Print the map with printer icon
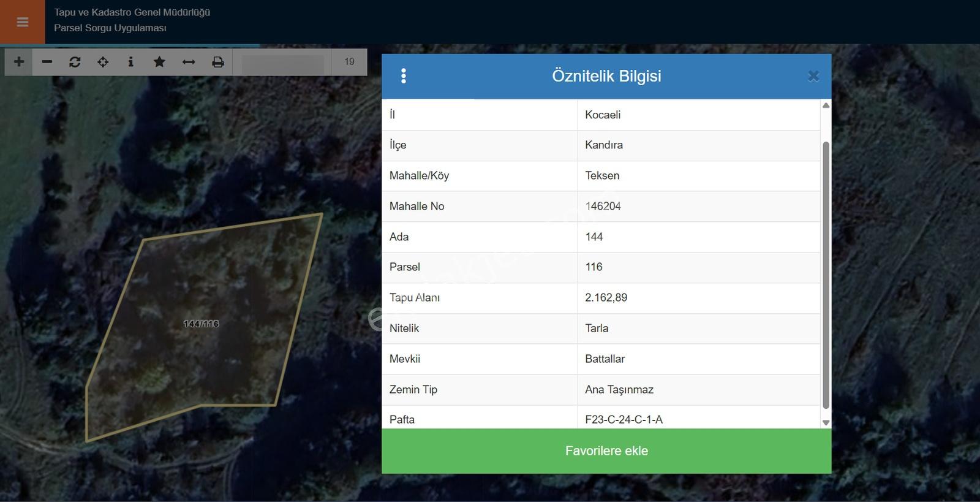Image resolution: width=980 pixels, height=502 pixels. pyautogui.click(x=218, y=62)
